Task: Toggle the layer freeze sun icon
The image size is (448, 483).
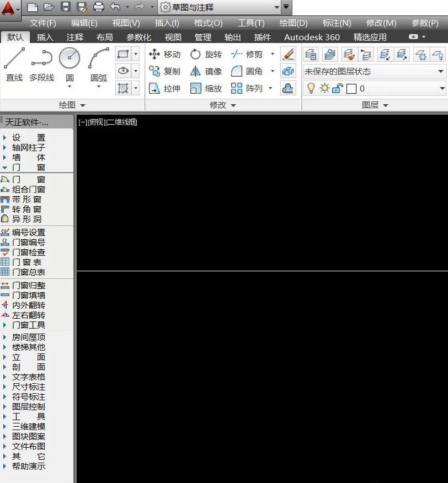Action: (x=324, y=88)
